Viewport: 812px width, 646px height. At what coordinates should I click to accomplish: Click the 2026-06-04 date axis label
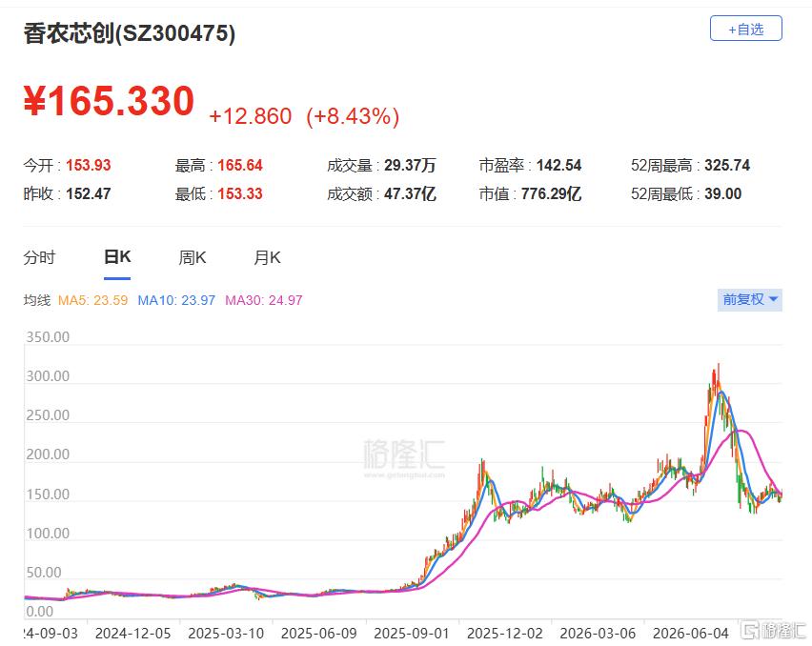point(691,633)
